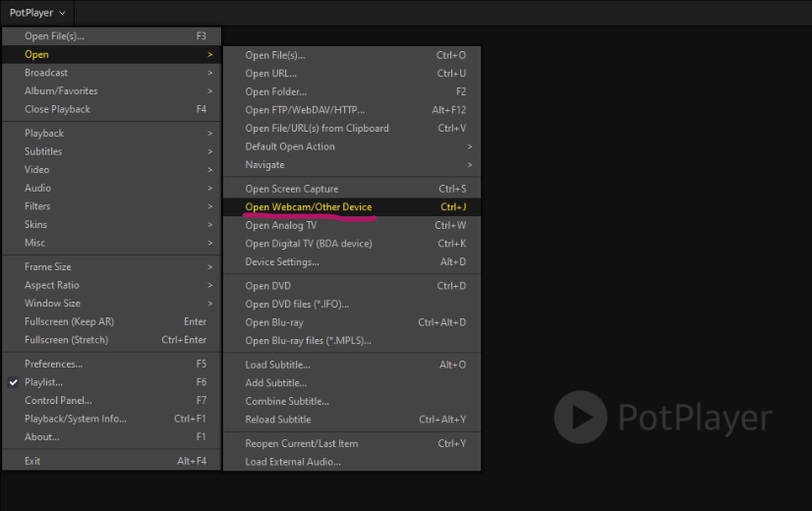This screenshot has height=511, width=812.
Task: Expand Default Open Action submenu
Action: pos(290,146)
